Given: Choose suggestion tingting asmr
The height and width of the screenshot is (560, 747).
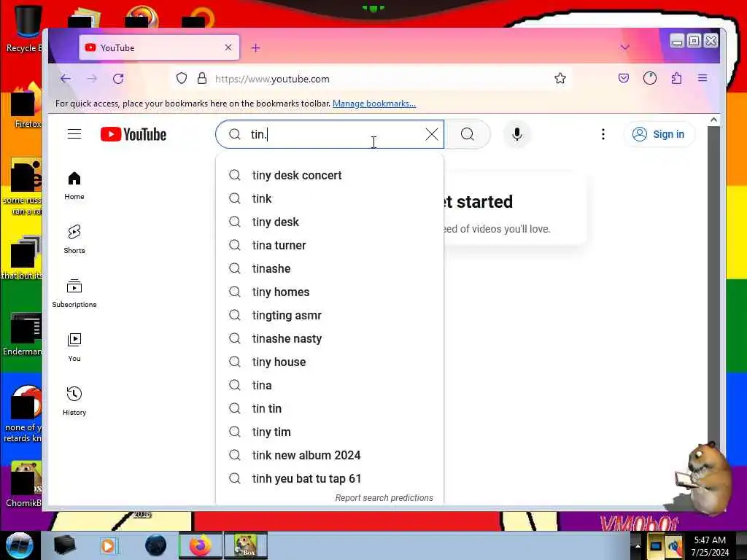Looking at the screenshot, I should pos(330,315).
